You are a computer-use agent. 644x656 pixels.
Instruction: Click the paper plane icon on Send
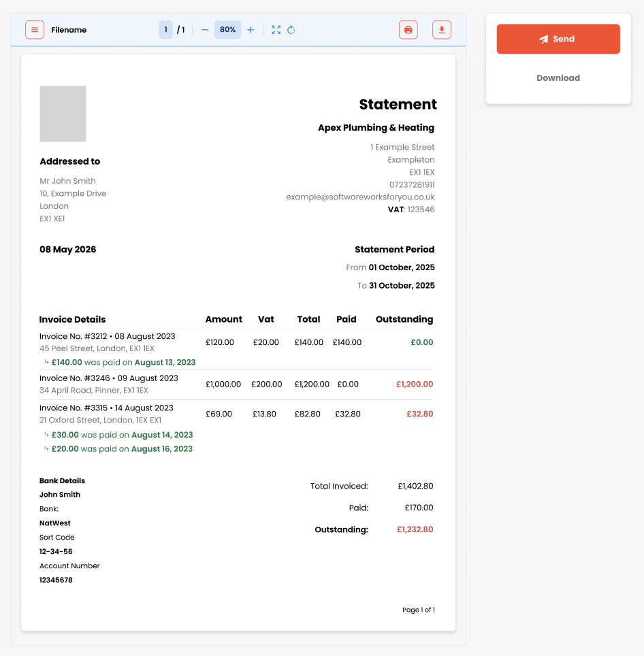tap(543, 39)
